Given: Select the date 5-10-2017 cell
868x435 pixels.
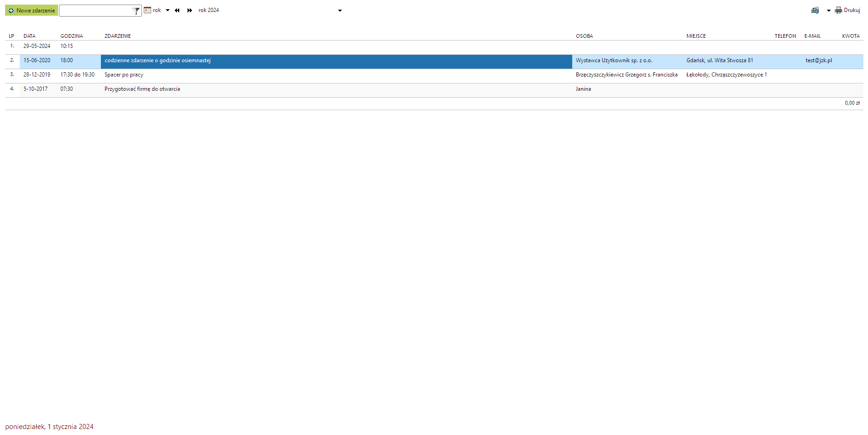Looking at the screenshot, I should pos(35,89).
